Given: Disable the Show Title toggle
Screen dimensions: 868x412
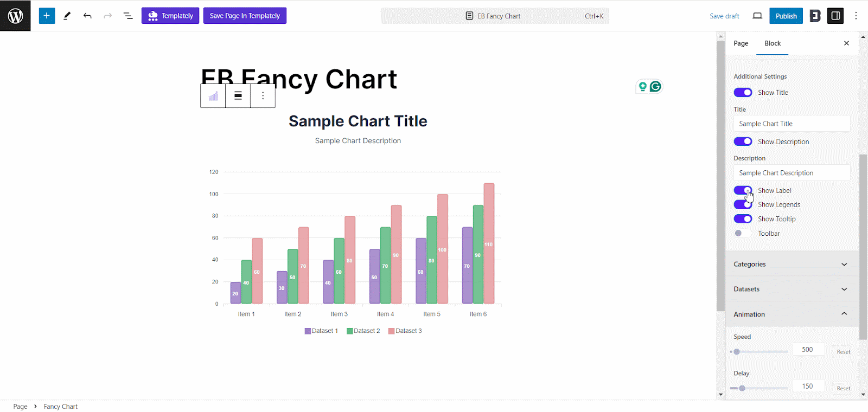Looking at the screenshot, I should pos(743,92).
